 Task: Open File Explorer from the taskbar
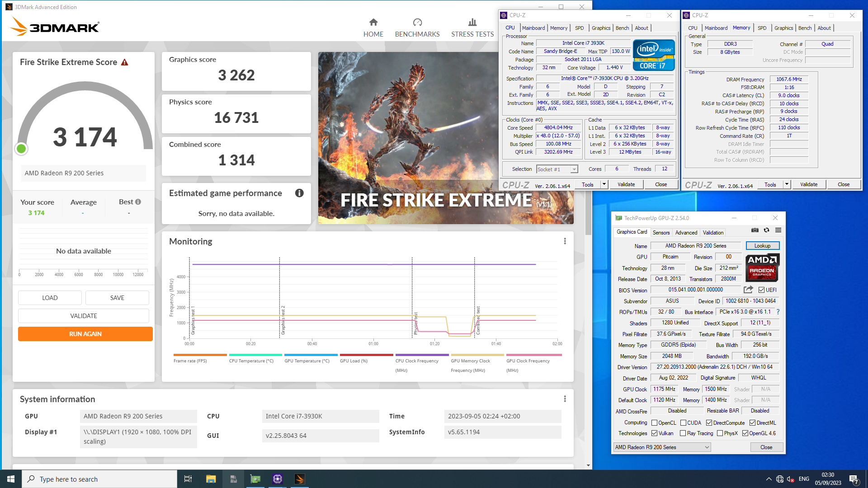pyautogui.click(x=211, y=479)
